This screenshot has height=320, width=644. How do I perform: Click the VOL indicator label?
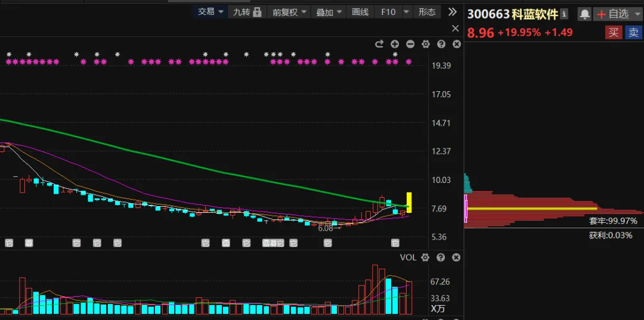[408, 257]
